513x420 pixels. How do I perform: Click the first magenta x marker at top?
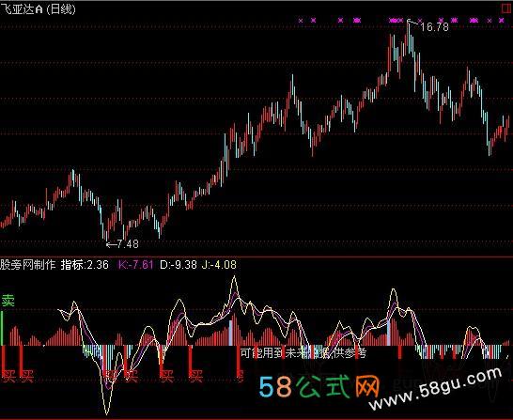(301, 21)
